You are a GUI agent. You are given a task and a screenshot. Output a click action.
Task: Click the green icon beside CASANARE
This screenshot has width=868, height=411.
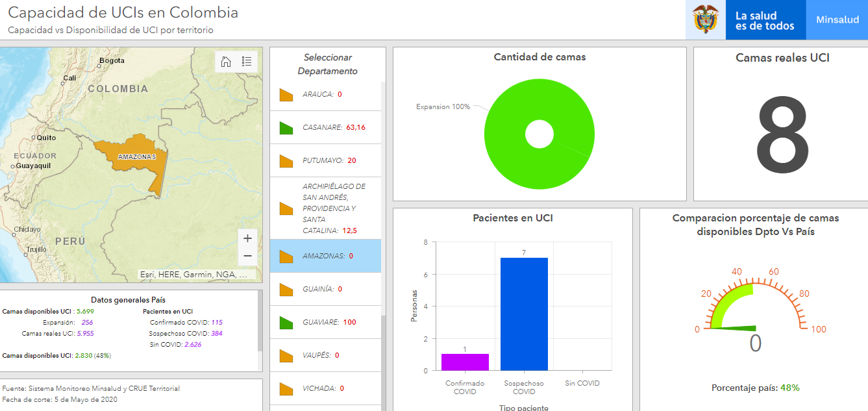point(286,128)
